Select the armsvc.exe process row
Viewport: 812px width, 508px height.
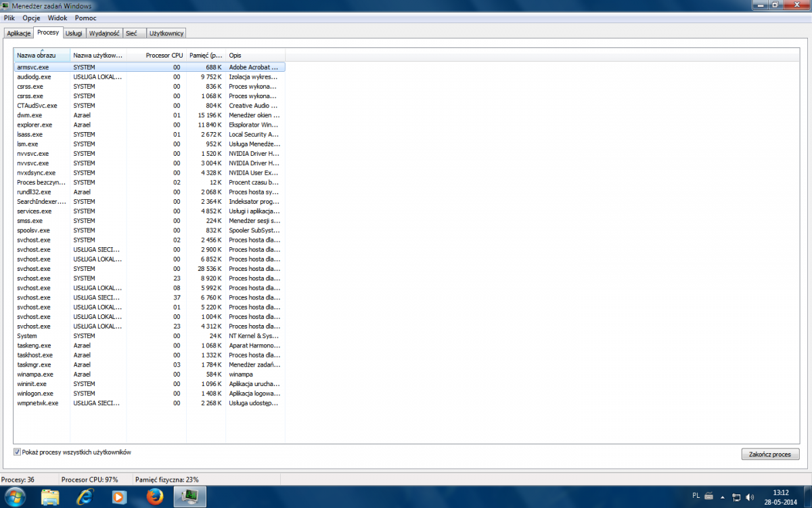pos(150,67)
